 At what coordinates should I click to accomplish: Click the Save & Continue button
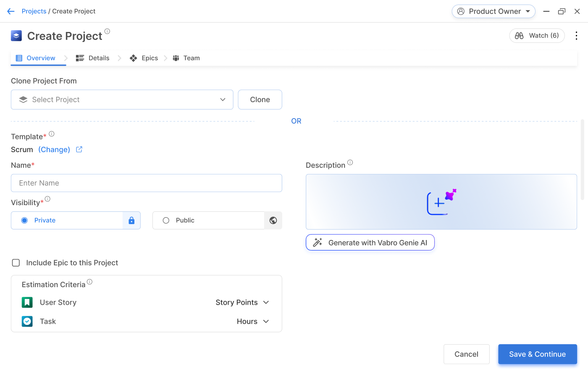pyautogui.click(x=537, y=354)
